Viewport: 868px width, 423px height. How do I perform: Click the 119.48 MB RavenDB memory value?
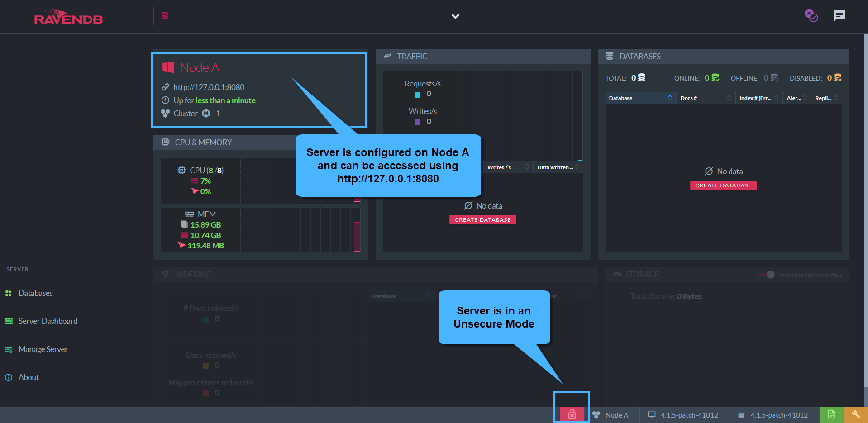pos(206,246)
